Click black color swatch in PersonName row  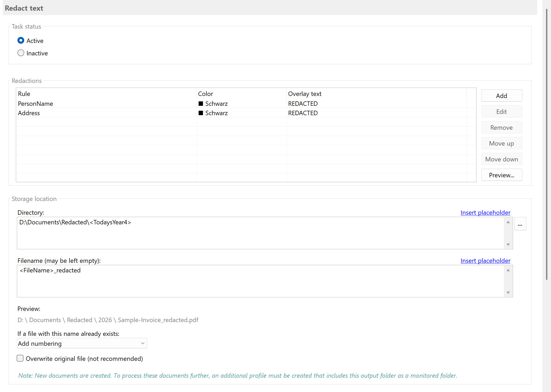coord(201,103)
